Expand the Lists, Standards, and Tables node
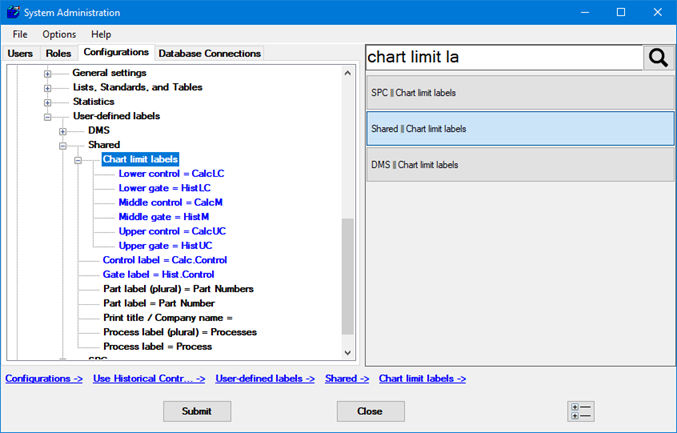Viewport: 677px width, 433px height. pos(48,88)
